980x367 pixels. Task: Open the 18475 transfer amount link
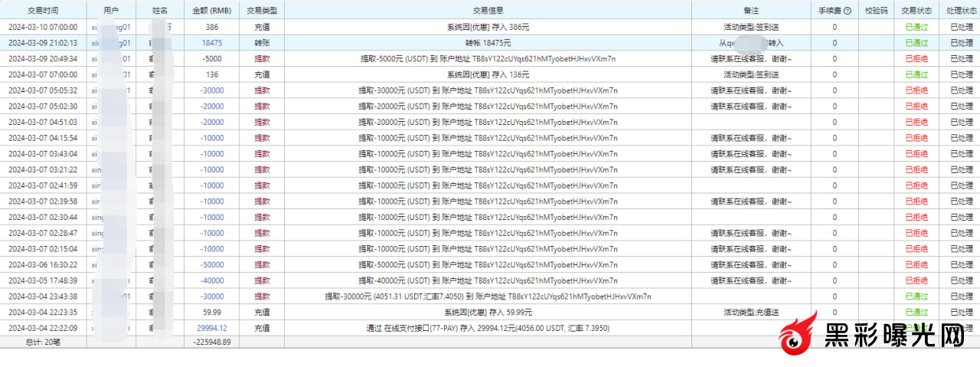pos(212,43)
